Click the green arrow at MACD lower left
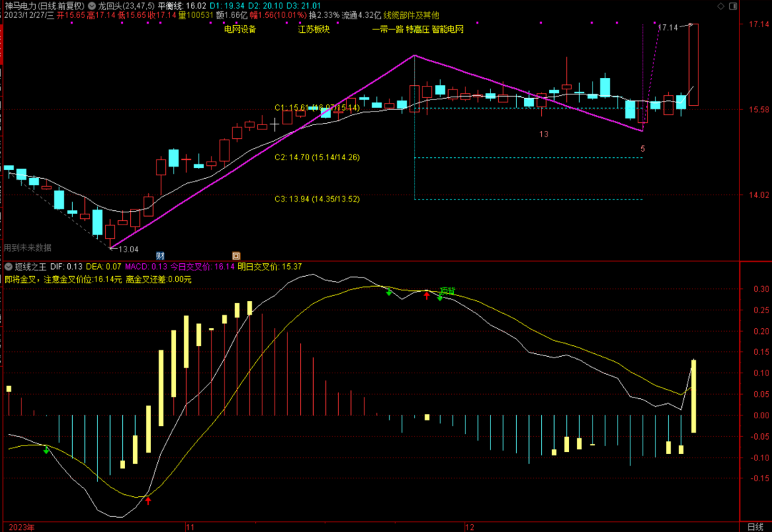772x532 pixels. click(46, 450)
